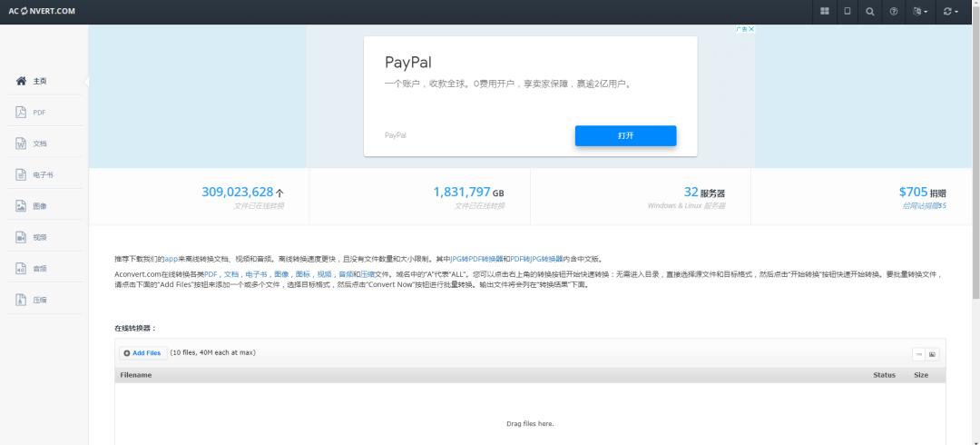Follow the 文档 link in description paragraph
The image size is (980, 445).
(x=231, y=274)
